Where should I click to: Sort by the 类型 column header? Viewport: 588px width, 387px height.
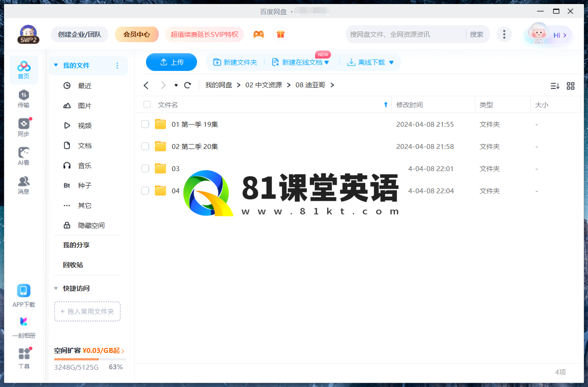486,105
